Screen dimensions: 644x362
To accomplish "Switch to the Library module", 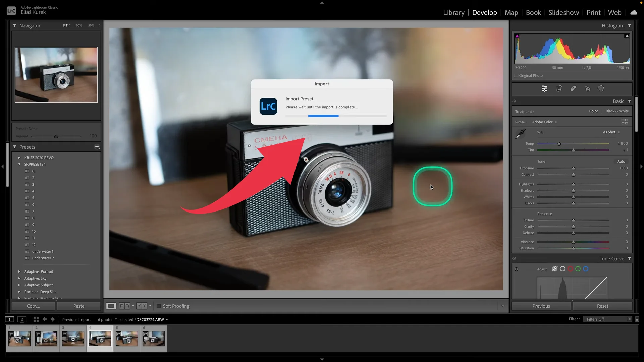I will coord(453,12).
